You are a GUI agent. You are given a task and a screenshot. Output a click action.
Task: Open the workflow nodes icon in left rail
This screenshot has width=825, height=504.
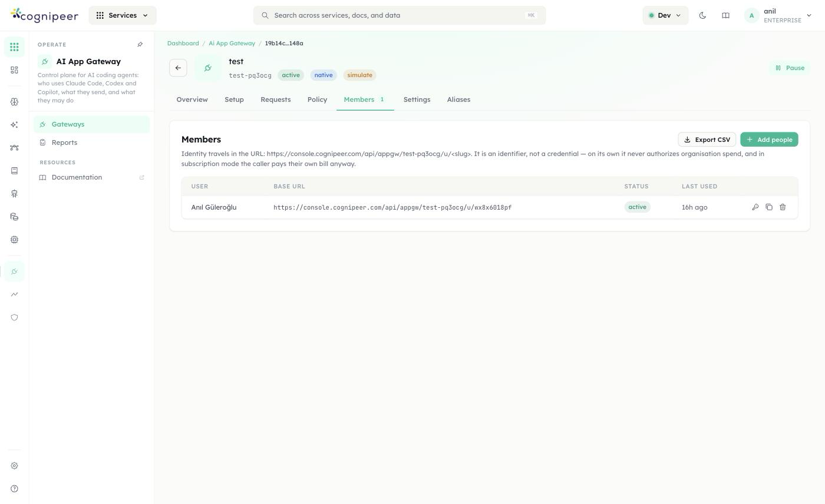14,148
